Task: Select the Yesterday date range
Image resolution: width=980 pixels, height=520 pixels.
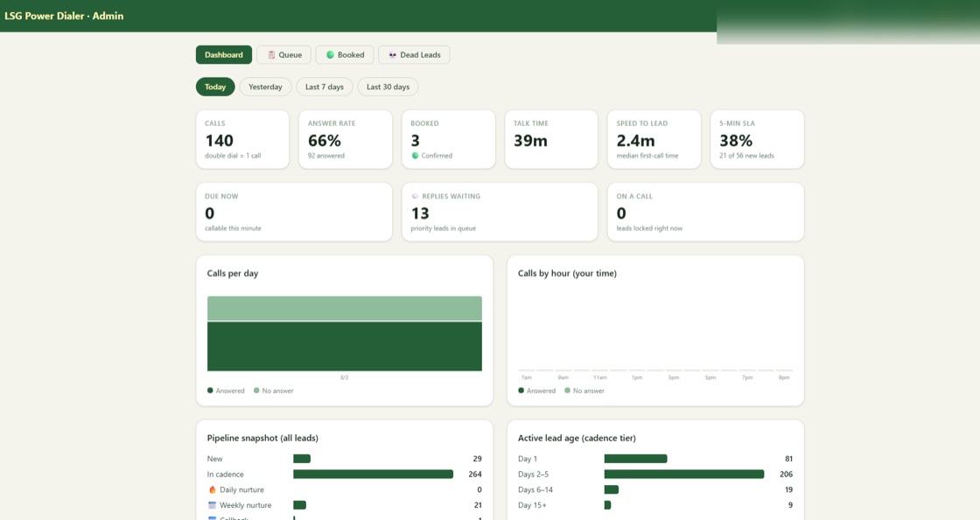Action: click(x=266, y=87)
